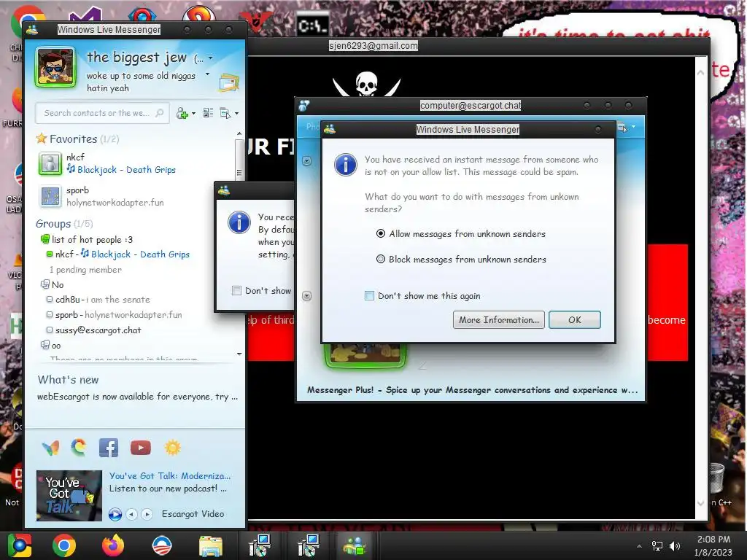Screen dimensions: 747x560
Task: Click the search magnifier icon
Action: pos(160,113)
